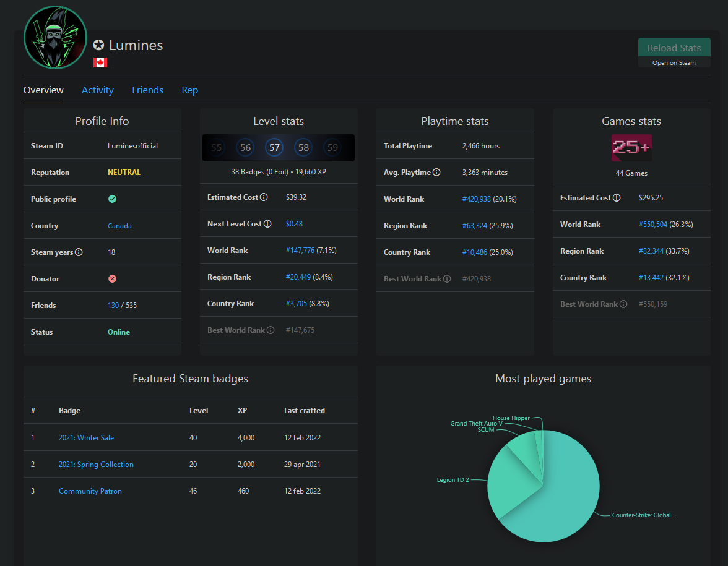Click the Steam years info icon
The height and width of the screenshot is (566, 728).
(x=79, y=252)
